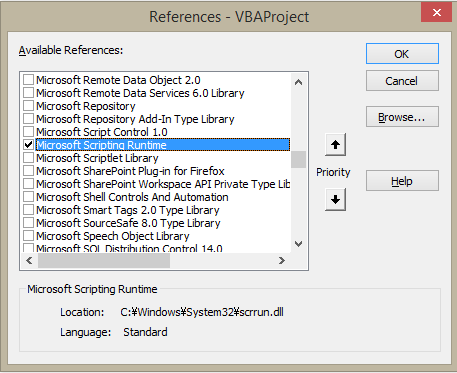Move selected reference down in priority
This screenshot has height=373, width=457.
click(335, 200)
